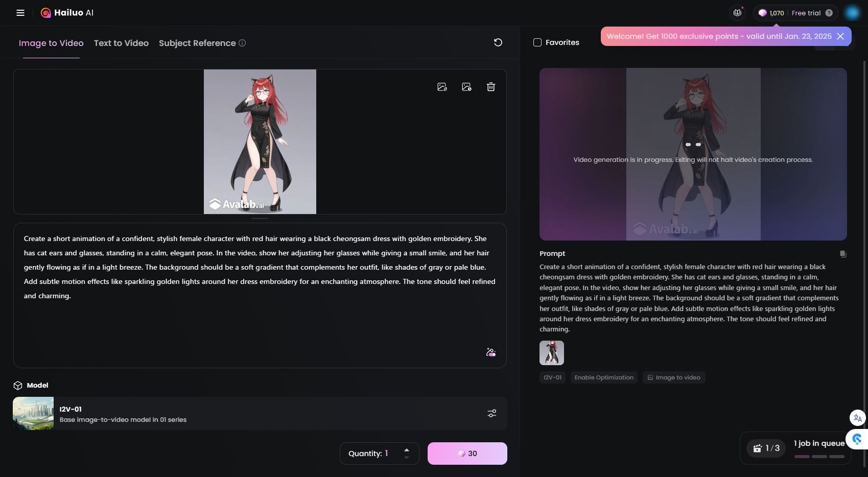Image resolution: width=868 pixels, height=477 pixels.
Task: Enable the Favorites checkbox
Action: [537, 42]
